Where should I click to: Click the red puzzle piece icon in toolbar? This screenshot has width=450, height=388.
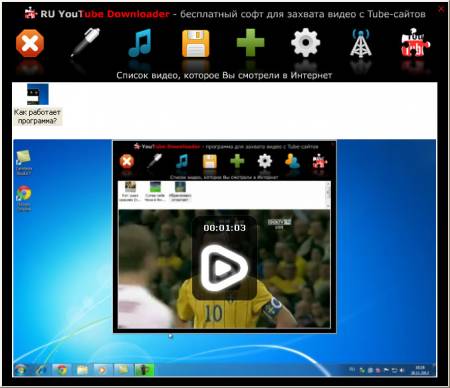click(415, 42)
